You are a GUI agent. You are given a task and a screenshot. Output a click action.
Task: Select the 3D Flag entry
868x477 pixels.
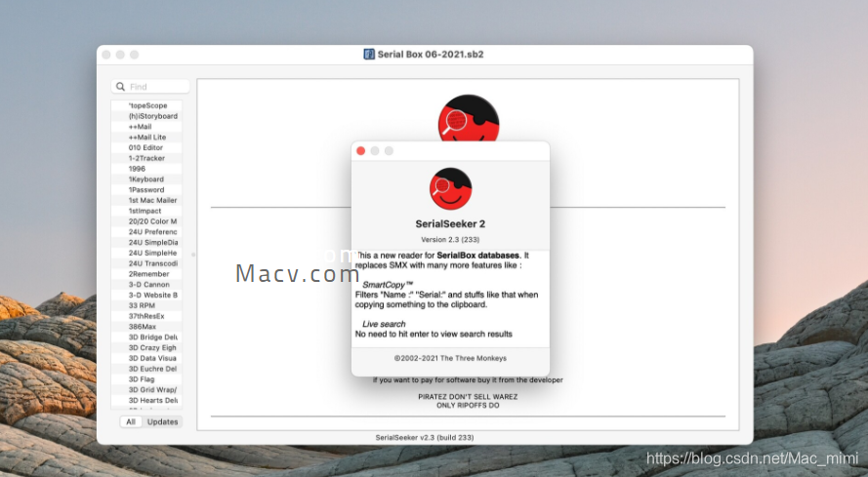(x=146, y=379)
